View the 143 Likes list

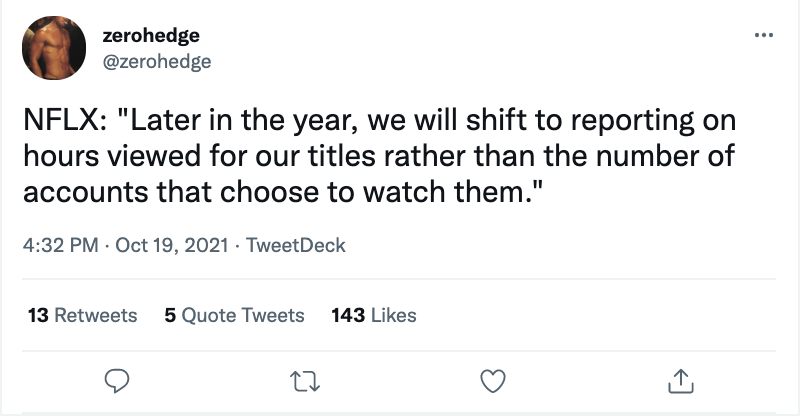coord(374,315)
